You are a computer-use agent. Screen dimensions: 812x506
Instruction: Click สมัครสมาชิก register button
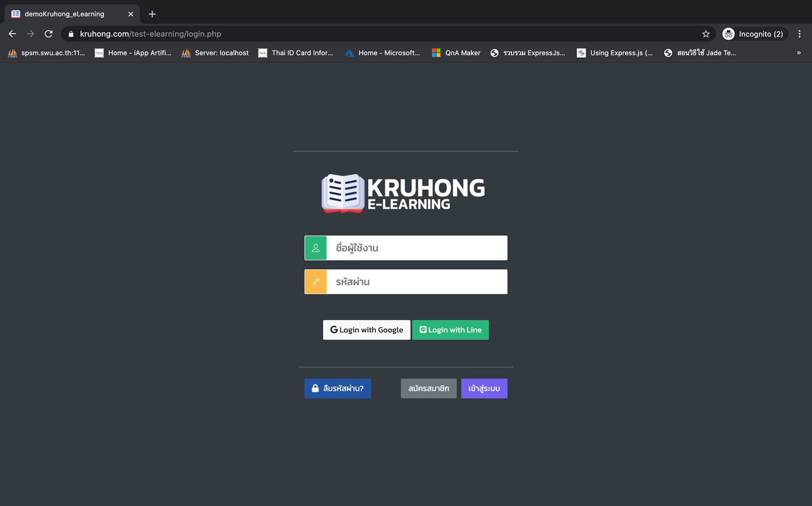(429, 388)
